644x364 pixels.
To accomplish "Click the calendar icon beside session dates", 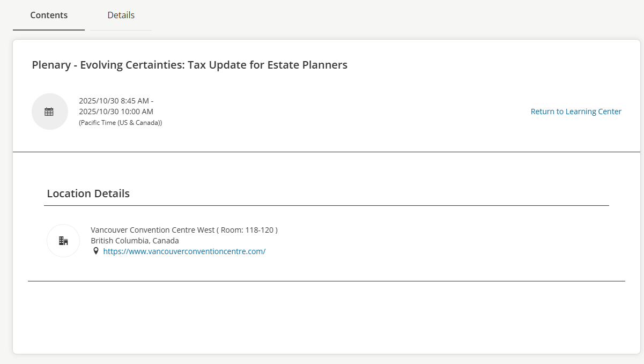I will pyautogui.click(x=49, y=112).
